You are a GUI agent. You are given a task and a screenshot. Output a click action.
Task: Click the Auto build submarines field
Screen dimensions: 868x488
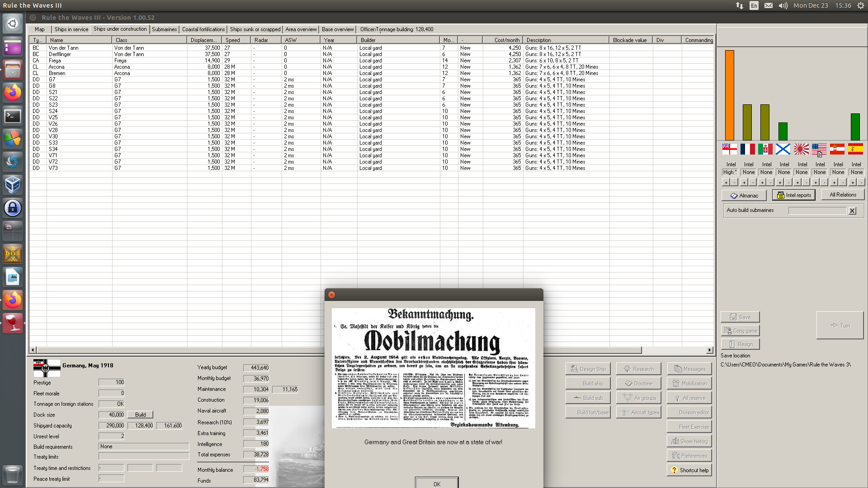817,211
